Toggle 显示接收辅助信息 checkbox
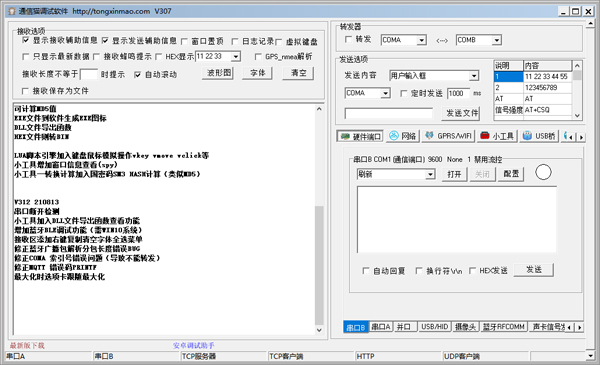The width and height of the screenshot is (600, 365). click(x=26, y=40)
